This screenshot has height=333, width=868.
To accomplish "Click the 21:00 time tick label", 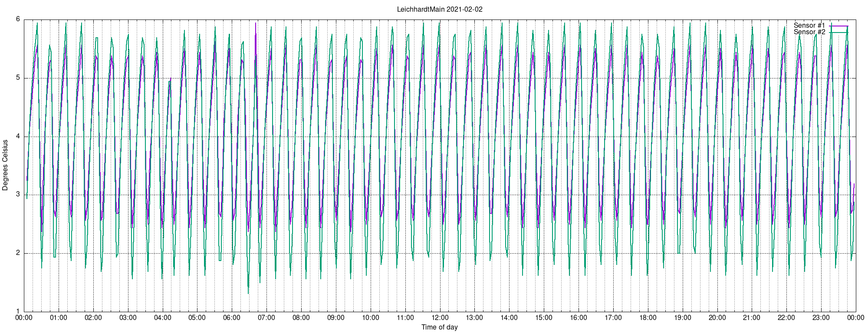I will pyautogui.click(x=752, y=317).
